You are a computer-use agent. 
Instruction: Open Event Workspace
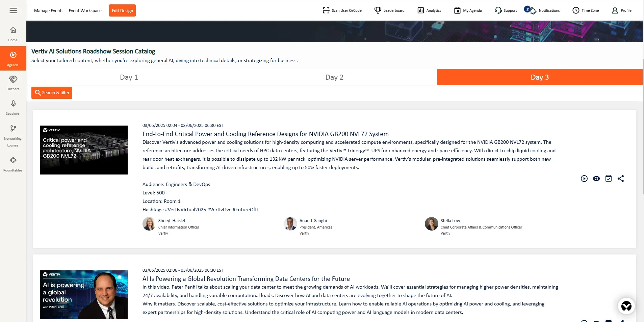click(85, 10)
